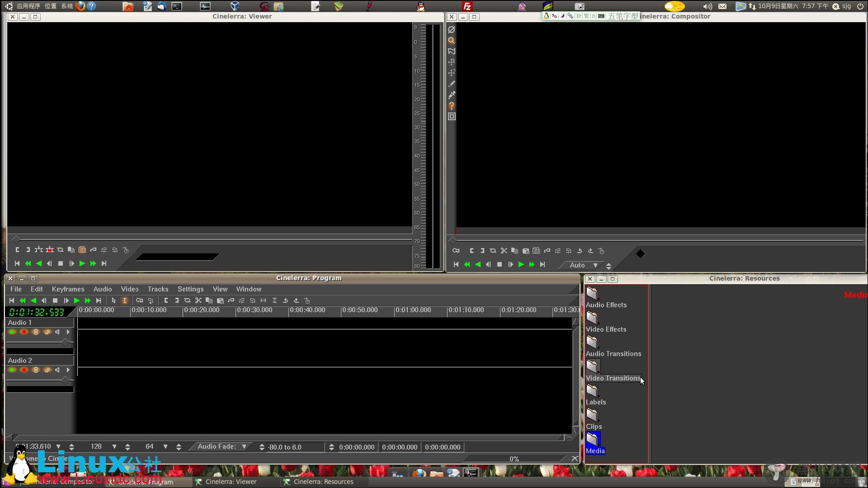
Task: Open the Labels folder in Resources
Action: coord(596,395)
